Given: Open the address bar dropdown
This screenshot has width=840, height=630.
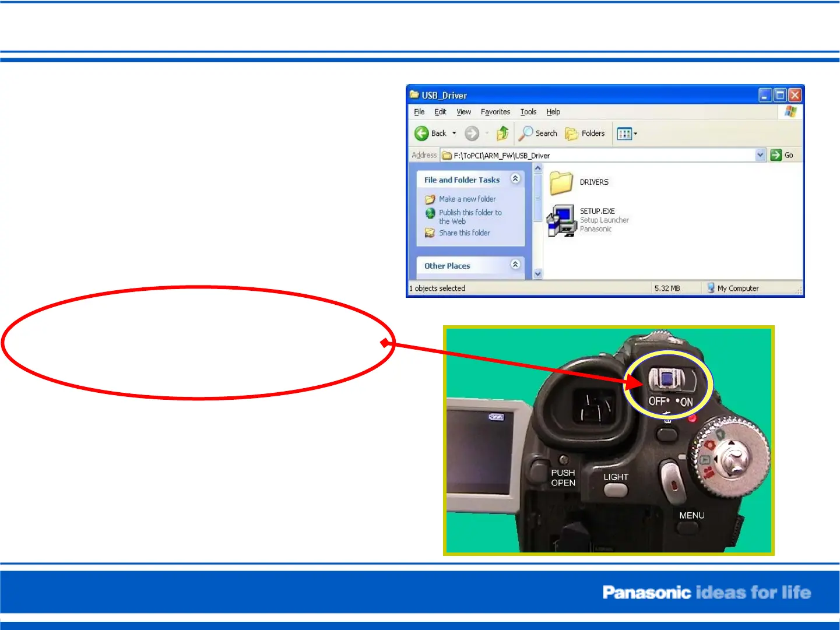Looking at the screenshot, I should point(760,155).
